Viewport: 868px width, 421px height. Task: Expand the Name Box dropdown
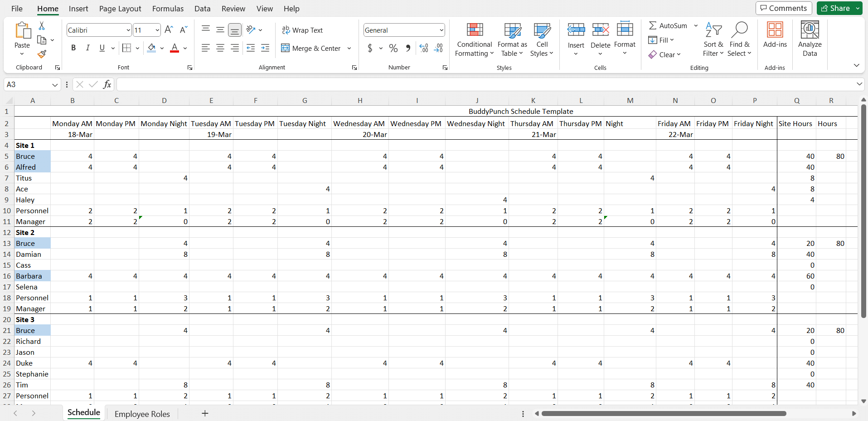pos(54,84)
